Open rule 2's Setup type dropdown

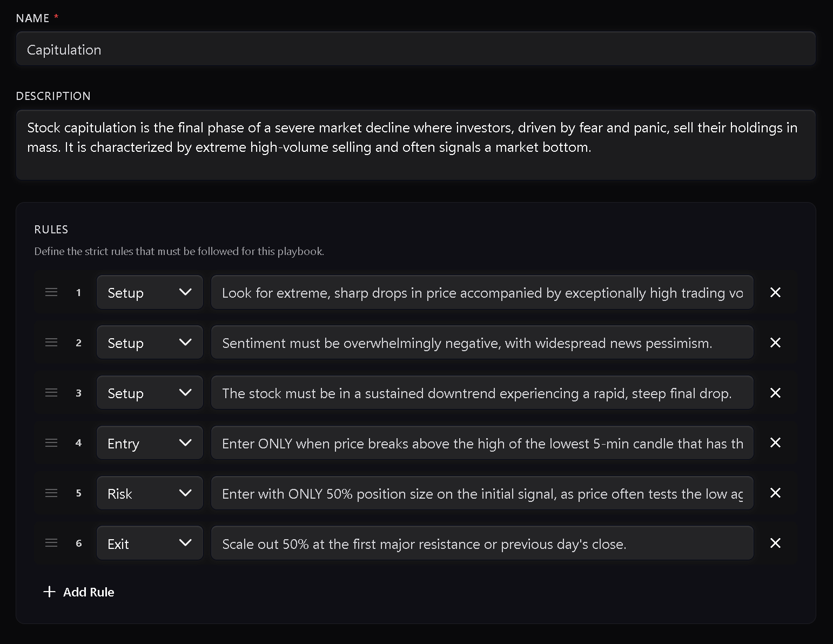150,343
